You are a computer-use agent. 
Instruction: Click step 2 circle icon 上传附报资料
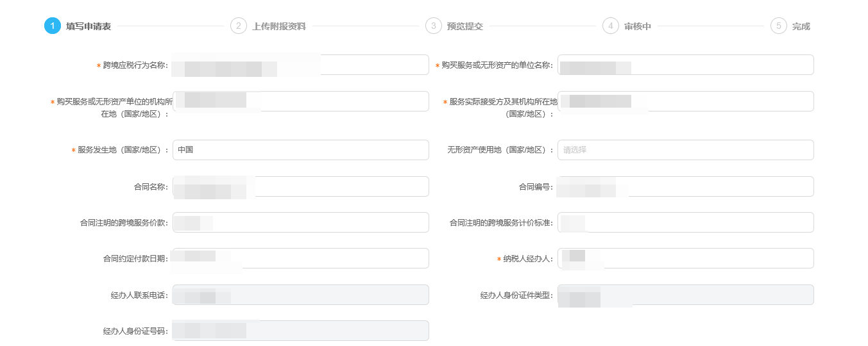pyautogui.click(x=238, y=26)
